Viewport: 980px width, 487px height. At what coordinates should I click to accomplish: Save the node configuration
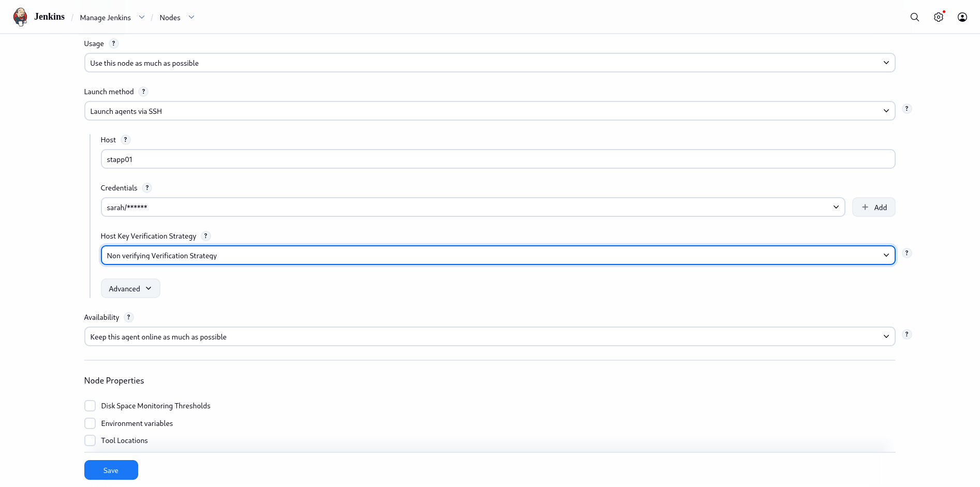pos(111,470)
